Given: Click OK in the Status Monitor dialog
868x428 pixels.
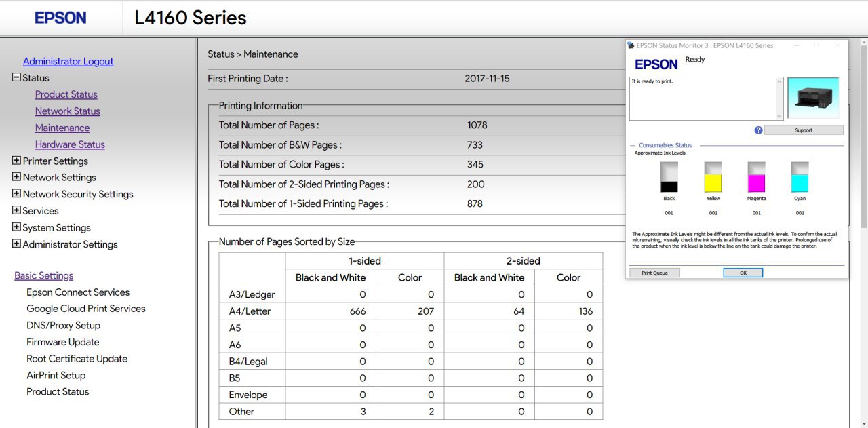Looking at the screenshot, I should coord(743,273).
